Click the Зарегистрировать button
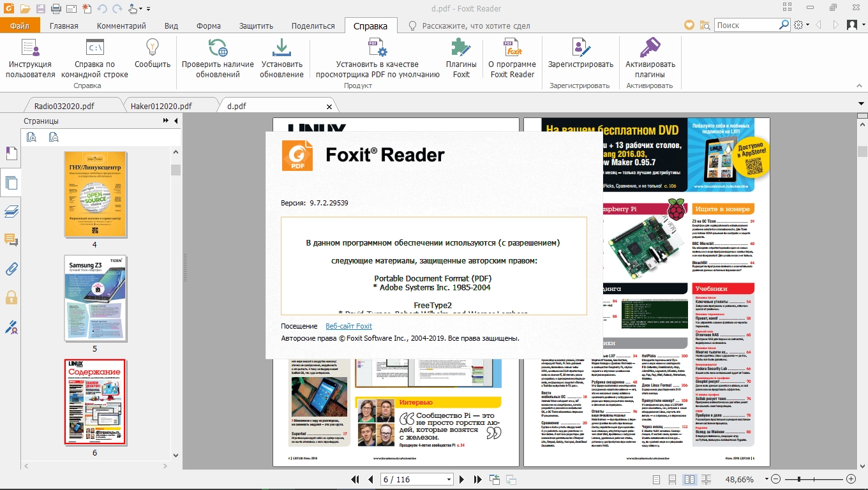 (x=580, y=54)
